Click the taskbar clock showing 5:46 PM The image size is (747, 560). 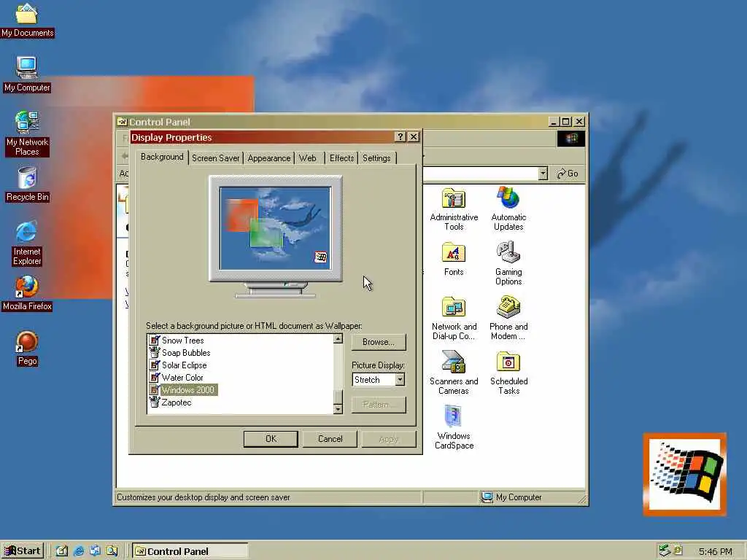coord(715,551)
